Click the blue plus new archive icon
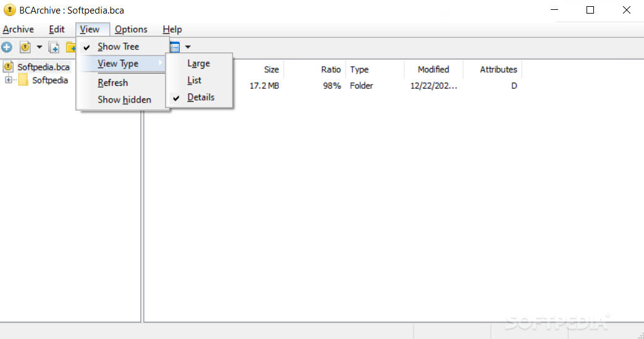 pyautogui.click(x=7, y=47)
